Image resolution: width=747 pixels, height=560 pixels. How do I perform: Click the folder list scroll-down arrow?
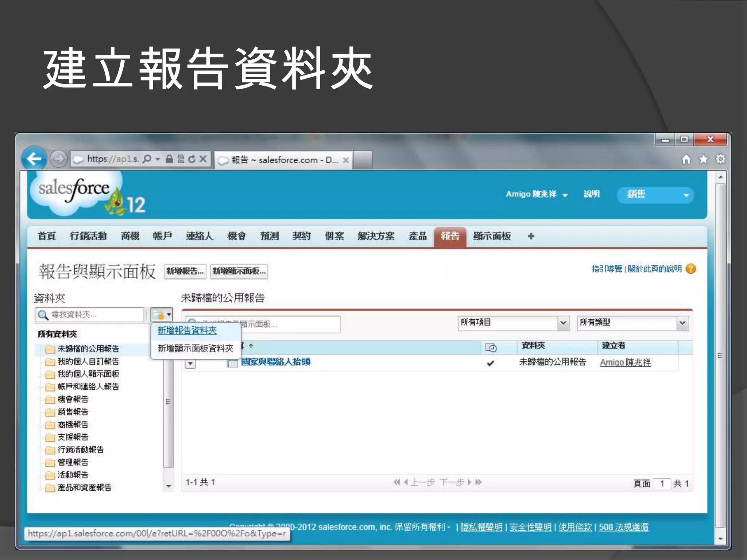[x=168, y=486]
